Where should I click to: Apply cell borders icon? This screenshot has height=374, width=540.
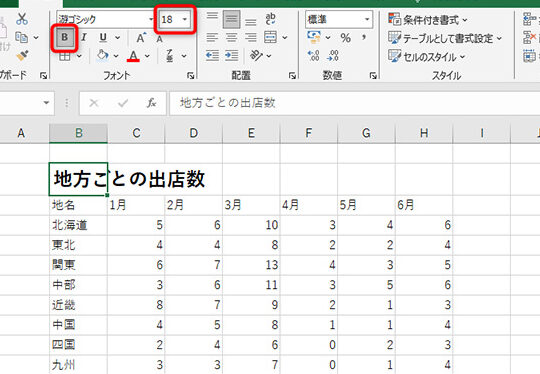pos(64,56)
